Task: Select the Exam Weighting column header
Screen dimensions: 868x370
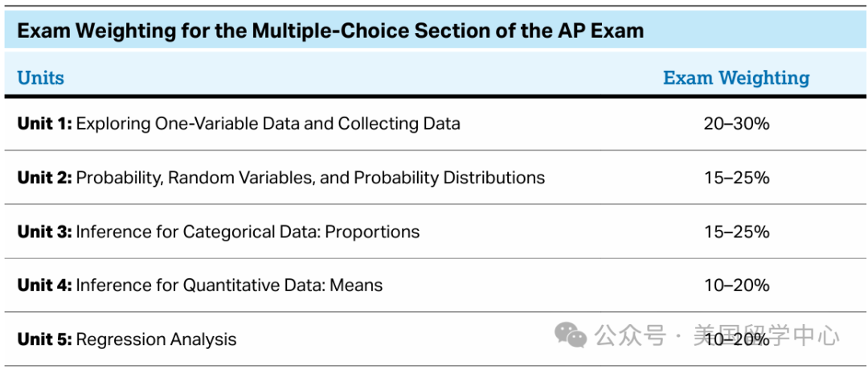Action: 736,77
